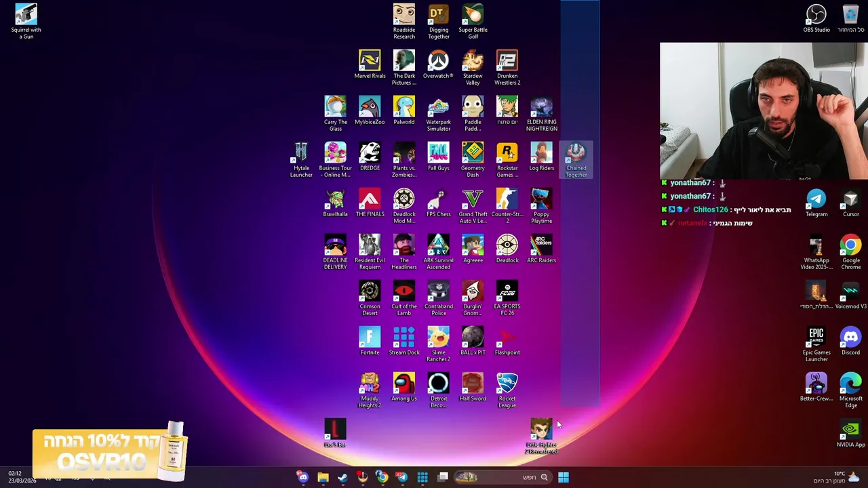Select the Flashpoint desktop icon
Image resolution: width=868 pixels, height=488 pixels.
pos(507,341)
